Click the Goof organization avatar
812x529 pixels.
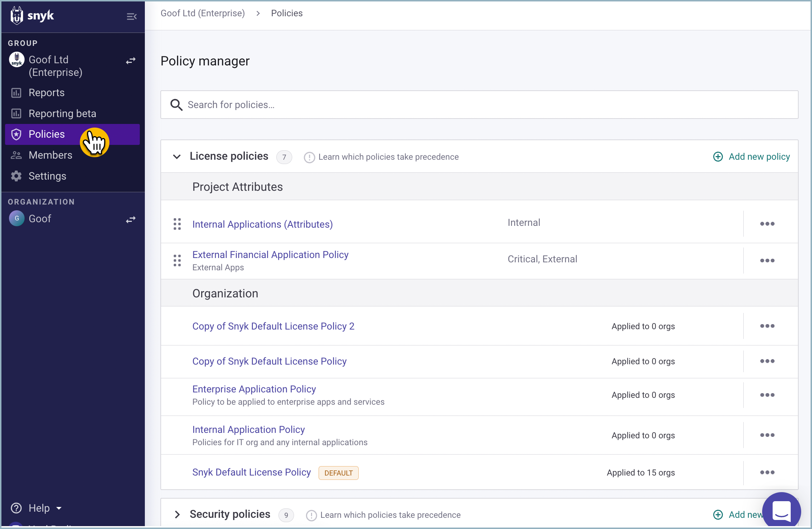coord(17,219)
